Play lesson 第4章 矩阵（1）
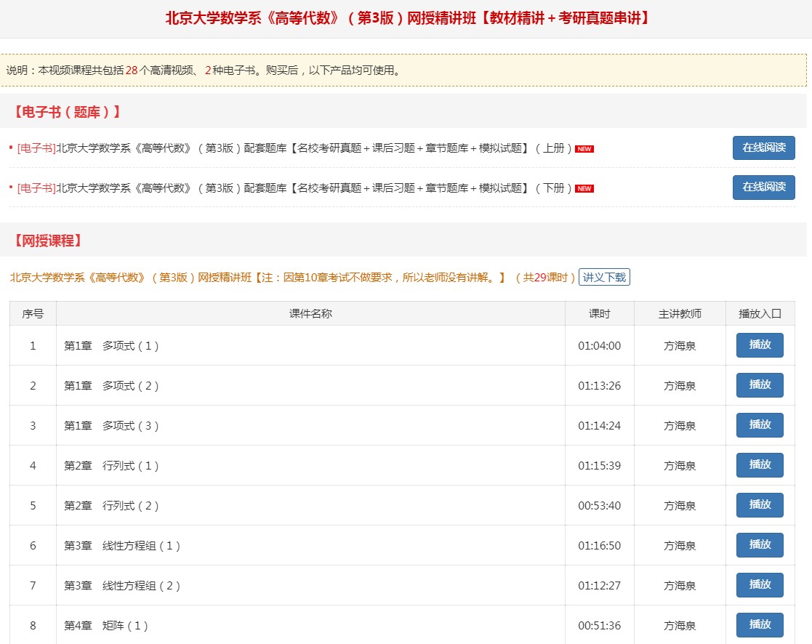The width and height of the screenshot is (812, 644). (760, 624)
